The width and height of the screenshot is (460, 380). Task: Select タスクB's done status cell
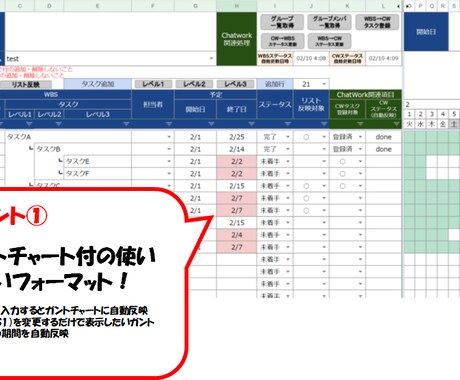[x=383, y=149]
